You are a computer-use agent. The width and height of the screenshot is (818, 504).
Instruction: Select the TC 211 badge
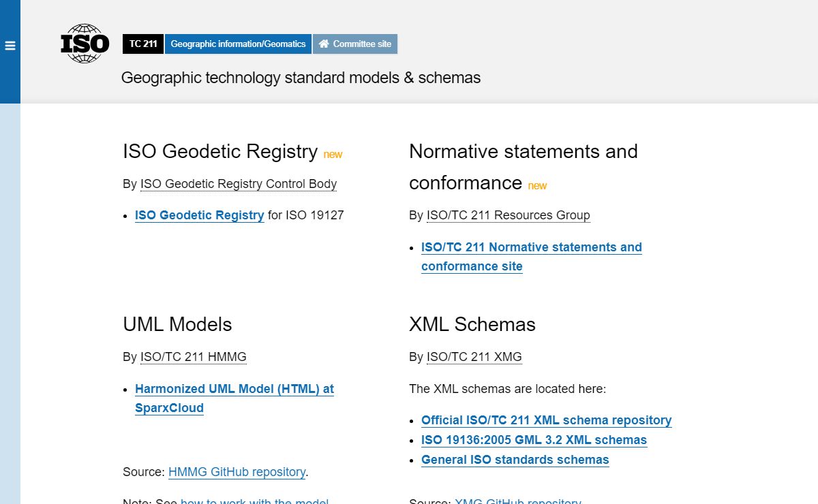(x=143, y=44)
